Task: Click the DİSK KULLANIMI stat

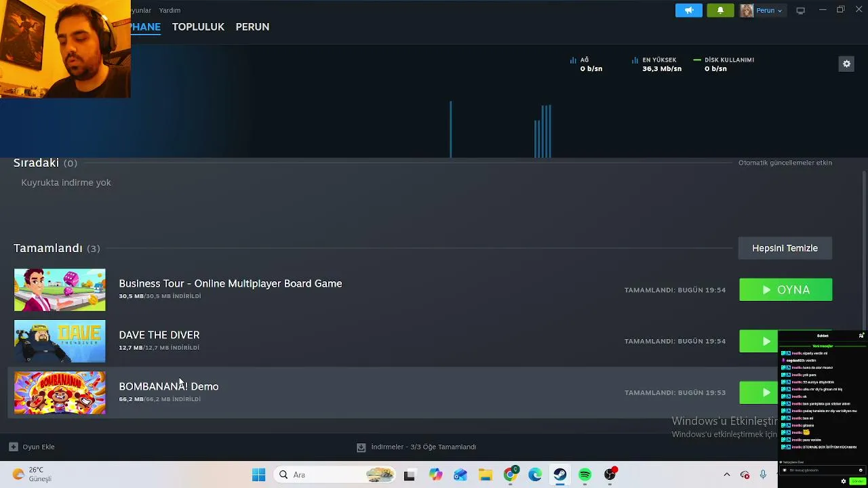Action: (x=724, y=64)
